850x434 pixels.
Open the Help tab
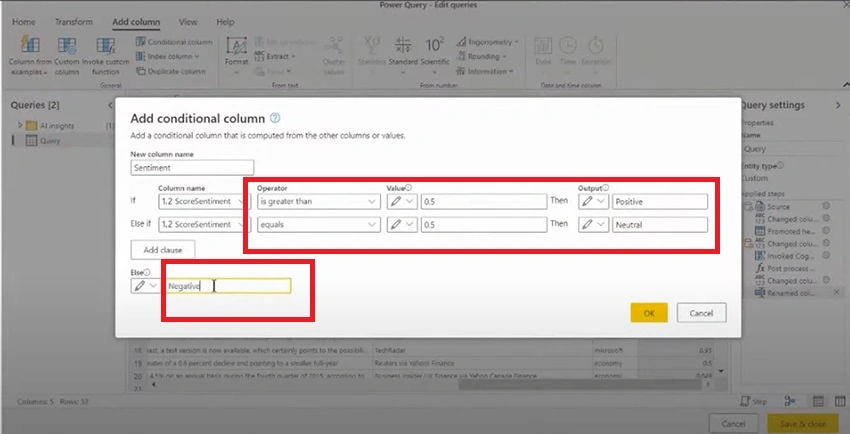click(225, 22)
